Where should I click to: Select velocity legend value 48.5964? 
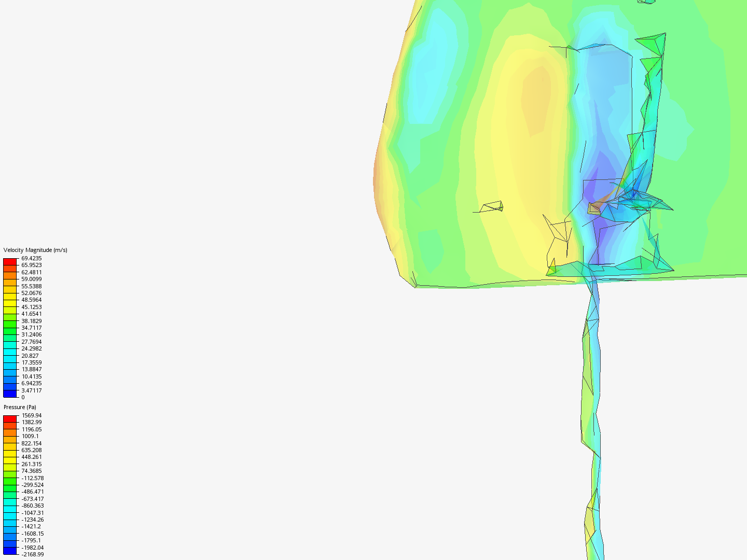(x=32, y=300)
